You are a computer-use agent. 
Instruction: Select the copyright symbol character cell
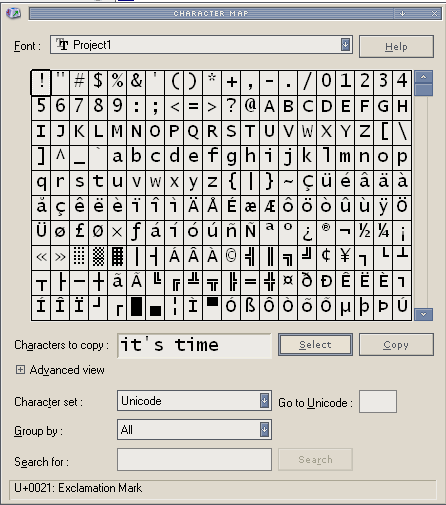231,257
